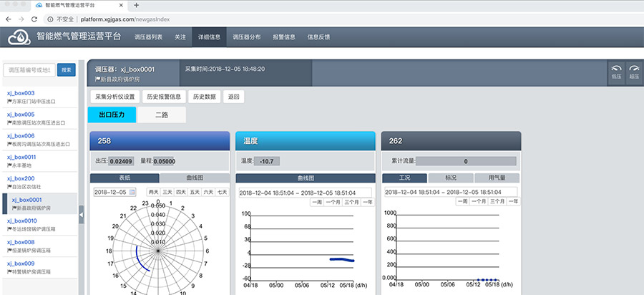This screenshot has width=644, height=295.
Task: Choose the 三天 range button
Action: coord(167,192)
